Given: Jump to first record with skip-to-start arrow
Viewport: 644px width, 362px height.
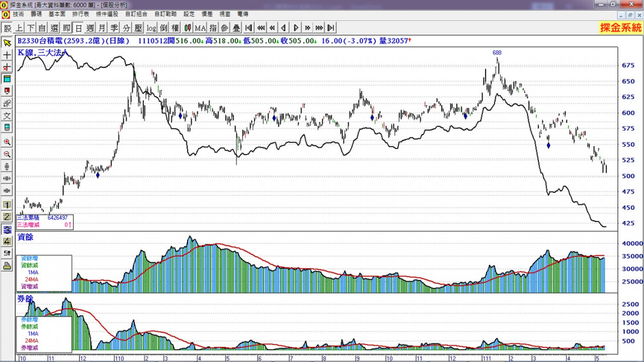Looking at the screenshot, I should tap(249, 28).
